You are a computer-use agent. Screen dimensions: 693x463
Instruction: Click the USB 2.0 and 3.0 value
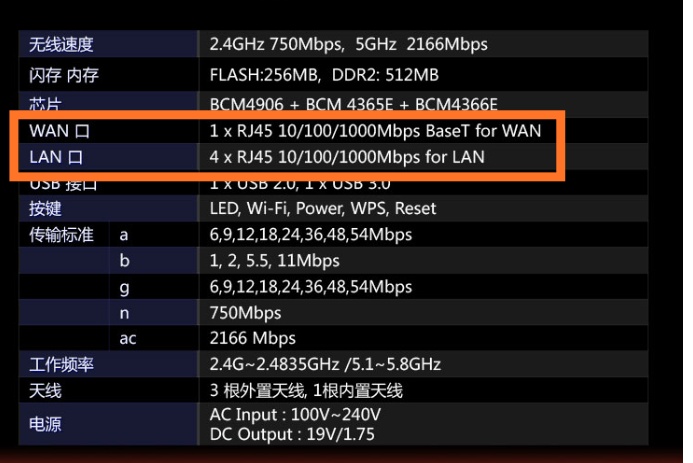point(300,185)
